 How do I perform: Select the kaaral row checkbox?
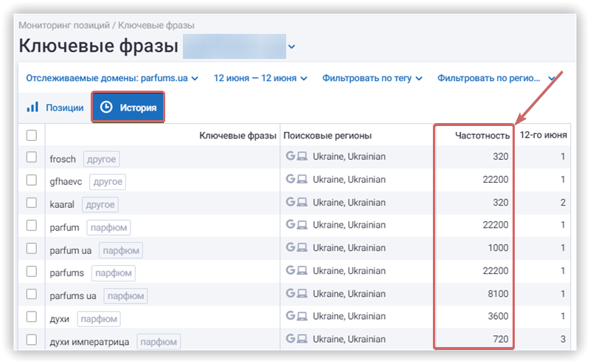pos(32,203)
